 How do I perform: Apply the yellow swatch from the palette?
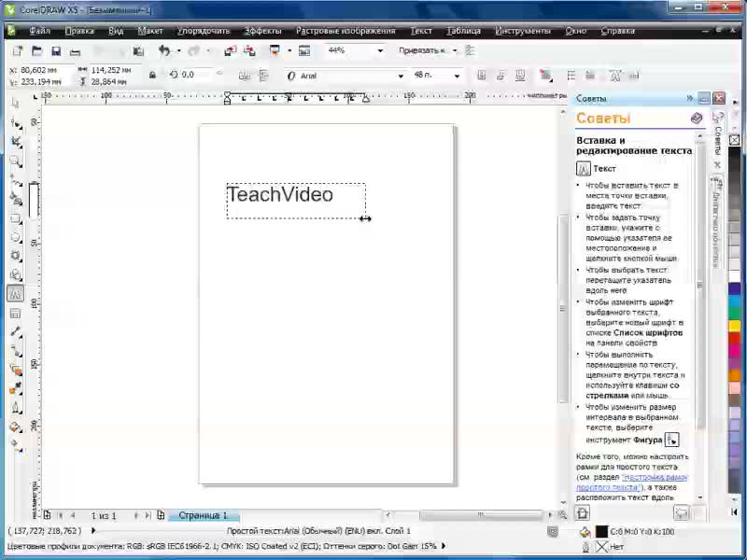(735, 326)
